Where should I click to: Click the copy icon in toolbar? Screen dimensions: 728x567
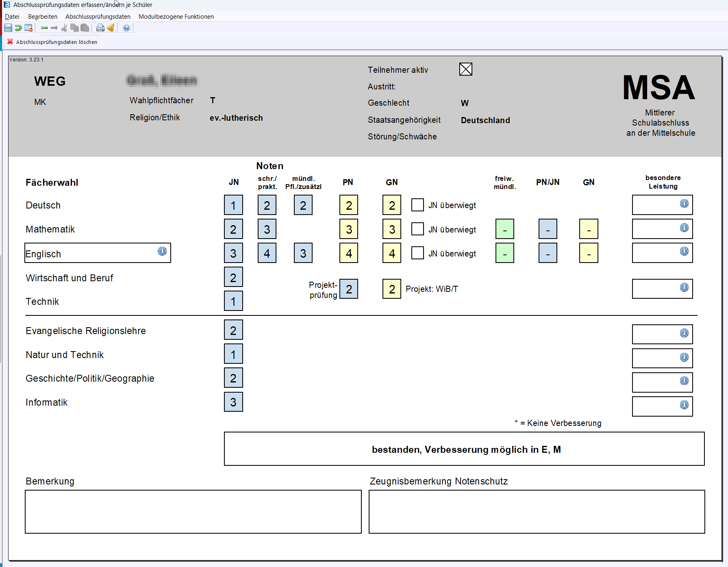[x=74, y=28]
